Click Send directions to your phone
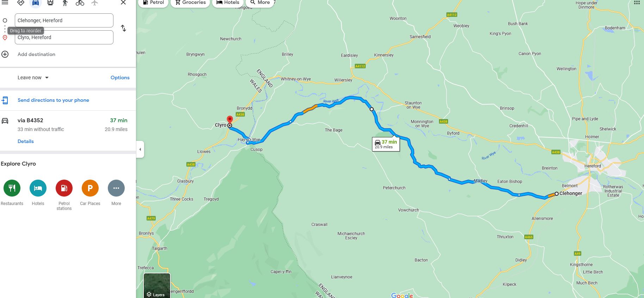 click(x=53, y=100)
